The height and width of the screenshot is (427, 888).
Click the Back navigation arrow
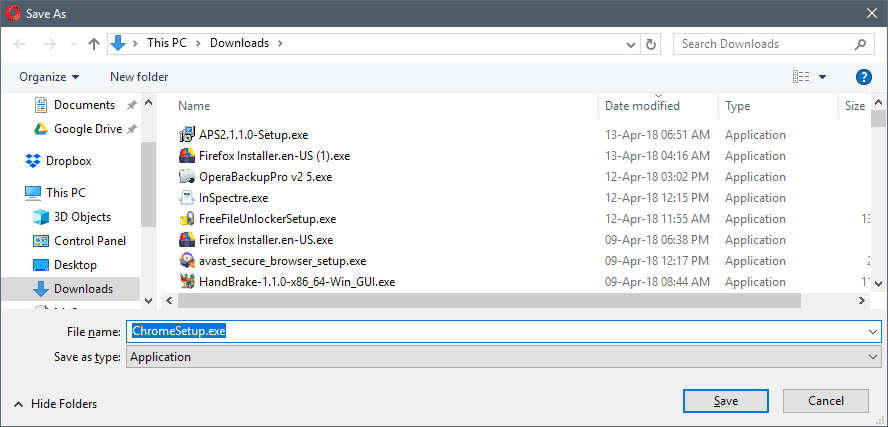pos(20,44)
